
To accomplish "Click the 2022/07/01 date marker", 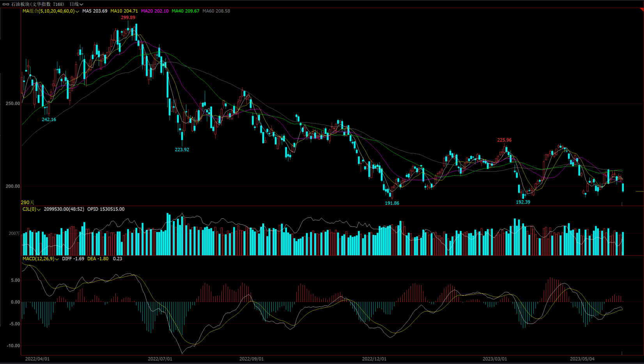I will point(160,359).
